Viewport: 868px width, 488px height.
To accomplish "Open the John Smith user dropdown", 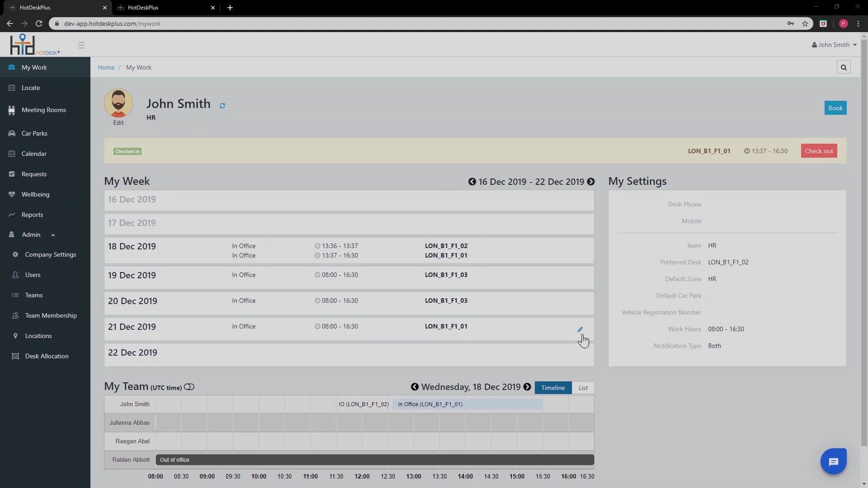I will point(834,45).
